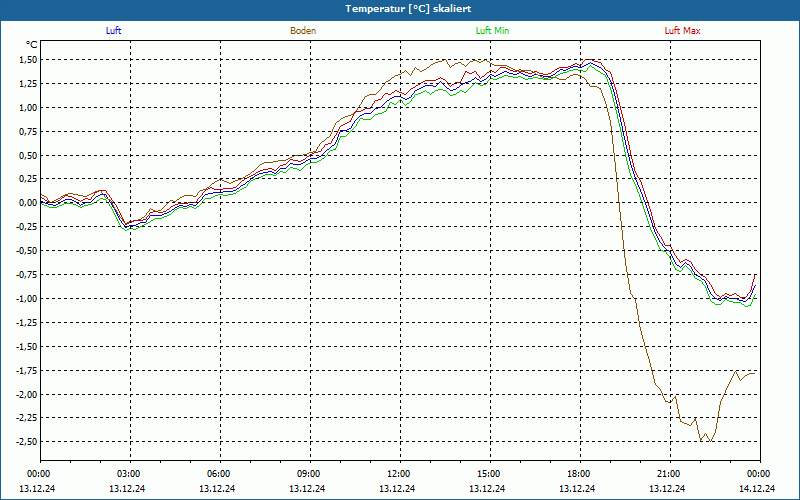
Task: Click the 21:00 time axis label
Action: tap(669, 474)
